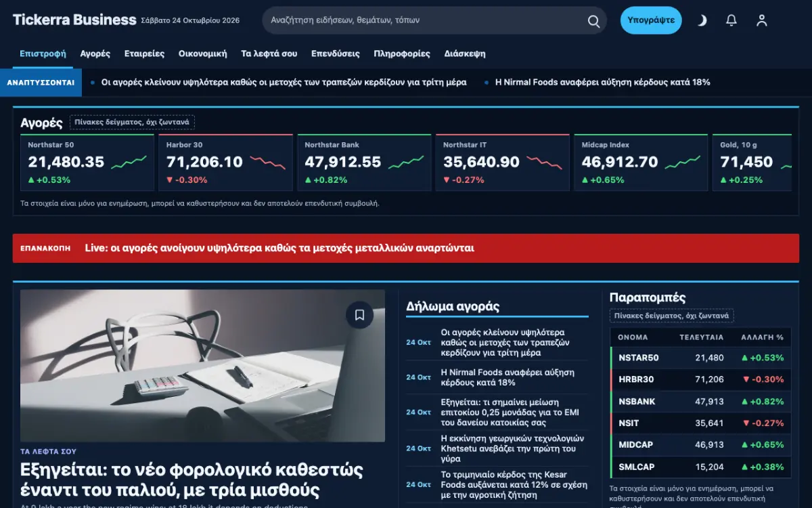812x508 pixels.
Task: Click the Northstar 50 +0.53% change value
Action: pos(49,180)
